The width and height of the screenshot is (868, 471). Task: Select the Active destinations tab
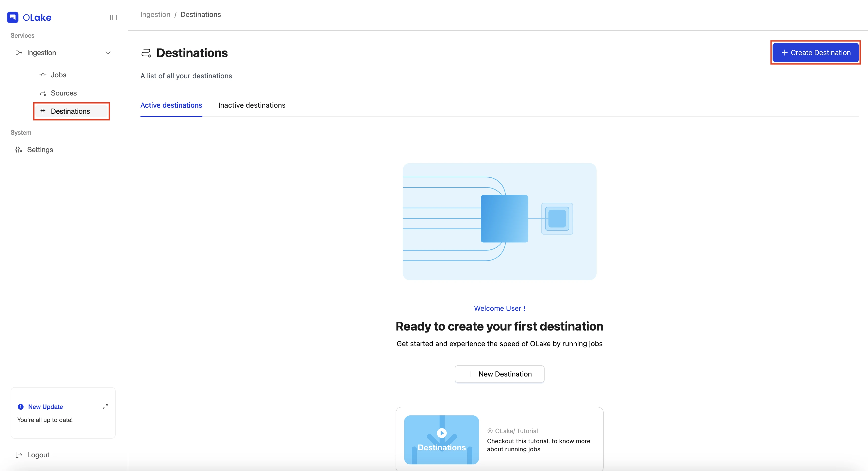click(x=171, y=105)
